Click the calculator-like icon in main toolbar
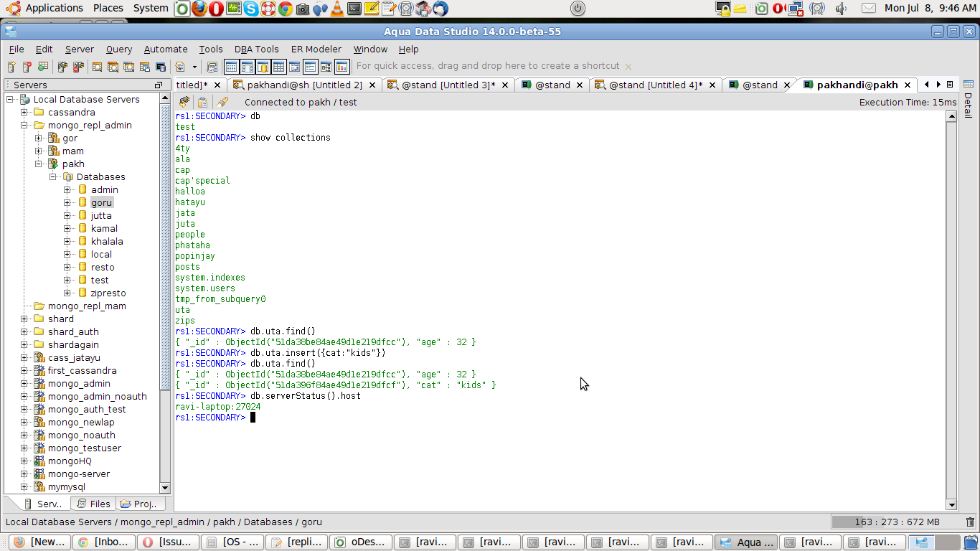The width and height of the screenshot is (980, 551). [x=212, y=67]
